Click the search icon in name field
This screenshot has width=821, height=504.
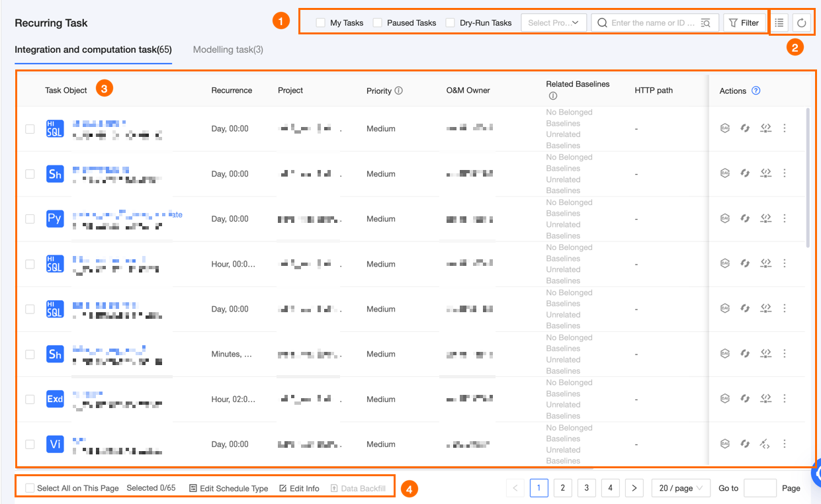[706, 23]
